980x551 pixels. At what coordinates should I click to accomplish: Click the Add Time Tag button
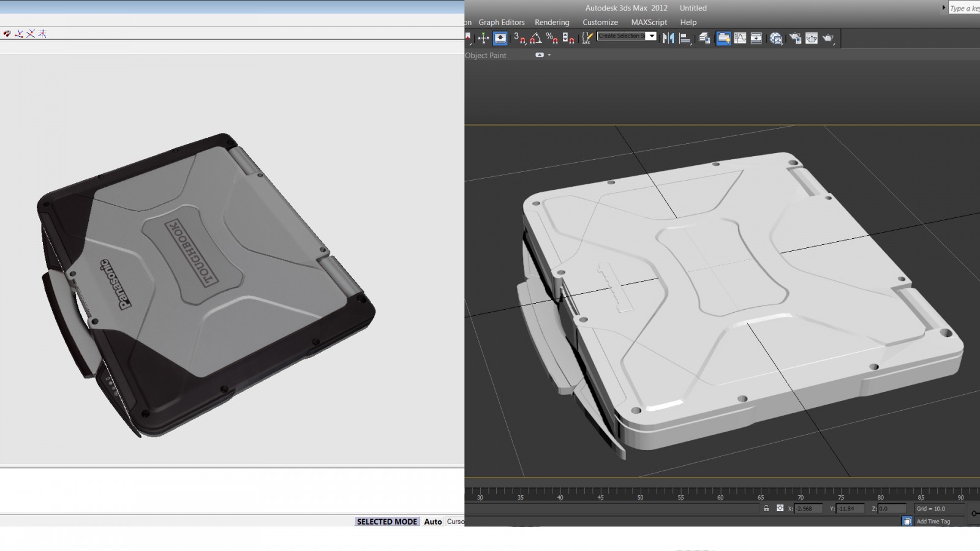(x=933, y=522)
